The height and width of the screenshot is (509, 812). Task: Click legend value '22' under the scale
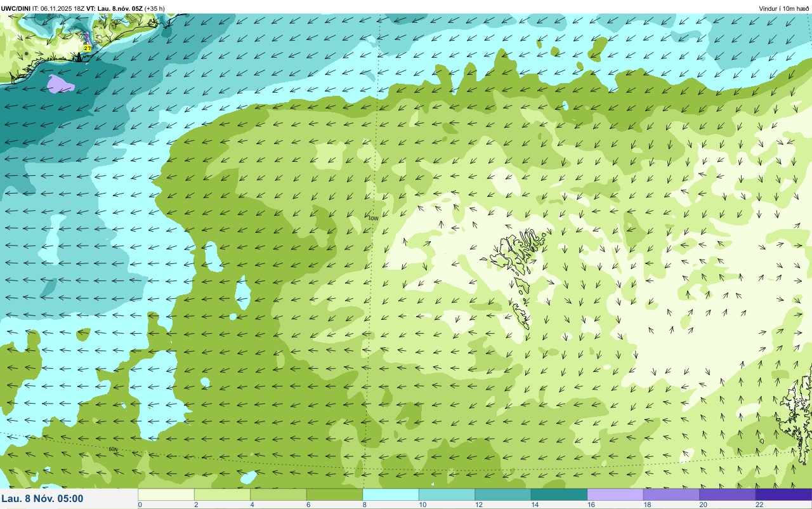click(x=759, y=505)
